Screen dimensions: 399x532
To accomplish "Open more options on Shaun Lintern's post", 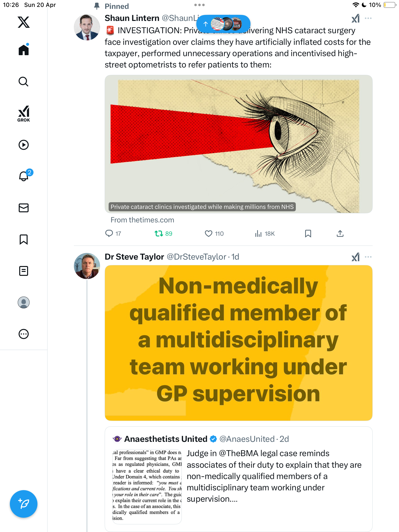I will coord(368,18).
